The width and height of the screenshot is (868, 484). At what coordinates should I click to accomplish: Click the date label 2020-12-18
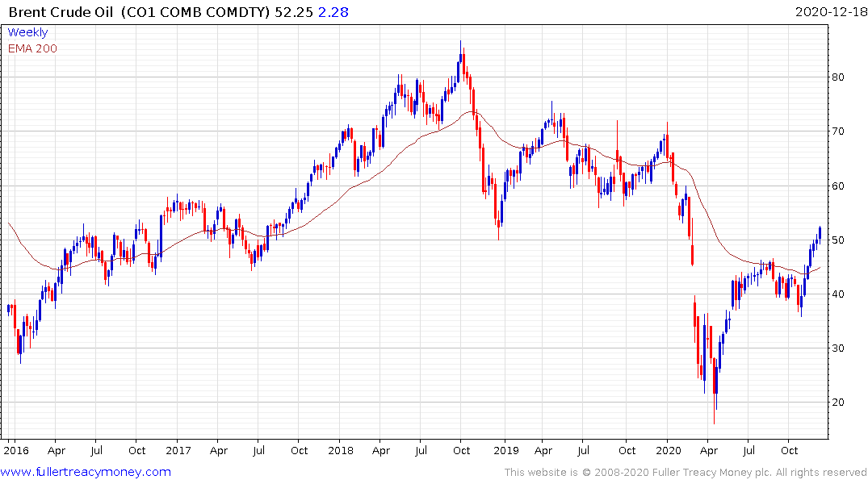click(x=831, y=12)
